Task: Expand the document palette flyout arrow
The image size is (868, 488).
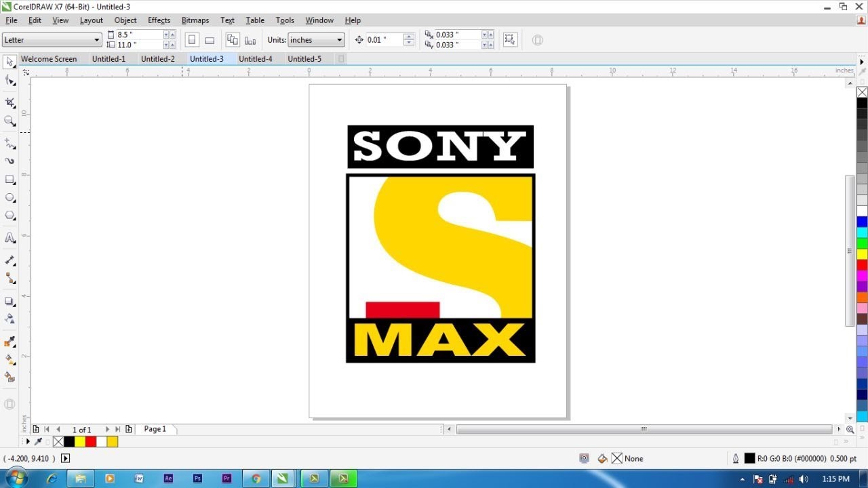Action: (x=28, y=441)
